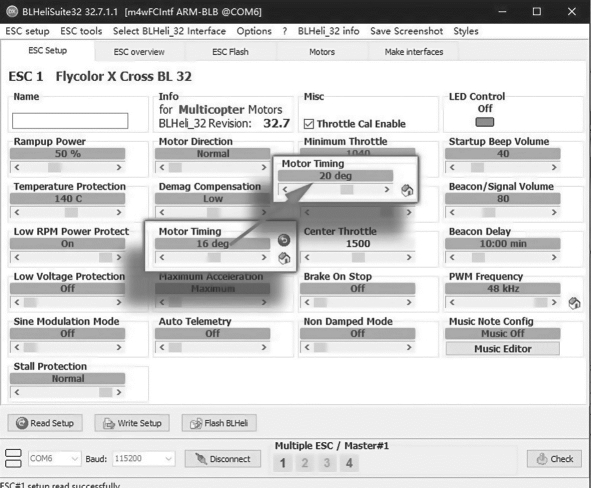Click the Motor Direction Normal value
The image size is (591, 488).
tap(213, 154)
